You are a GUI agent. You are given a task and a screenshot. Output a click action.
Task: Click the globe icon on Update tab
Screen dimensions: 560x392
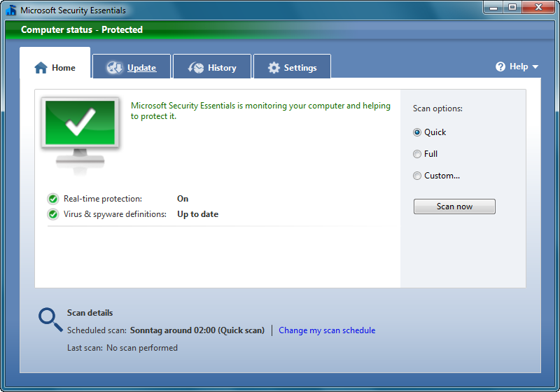click(x=114, y=68)
